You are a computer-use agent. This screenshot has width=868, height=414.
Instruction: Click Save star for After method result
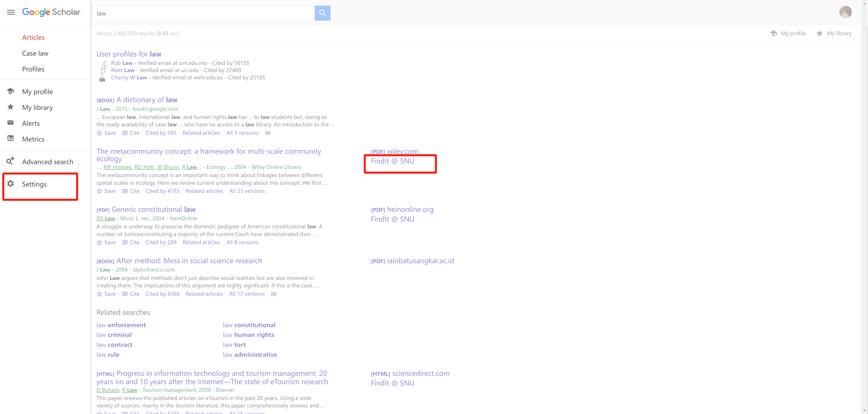click(99, 294)
